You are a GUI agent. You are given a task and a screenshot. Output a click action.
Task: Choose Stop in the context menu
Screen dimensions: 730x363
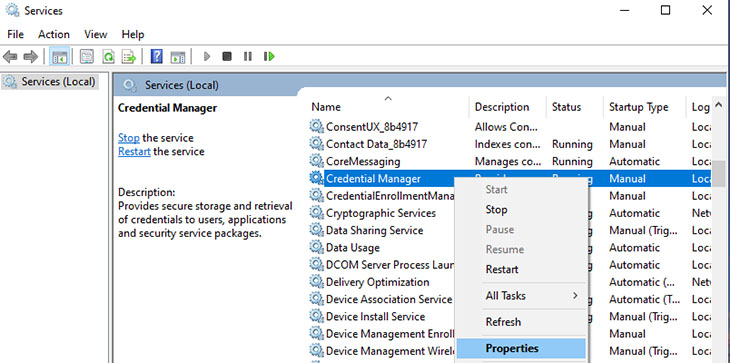(521, 209)
